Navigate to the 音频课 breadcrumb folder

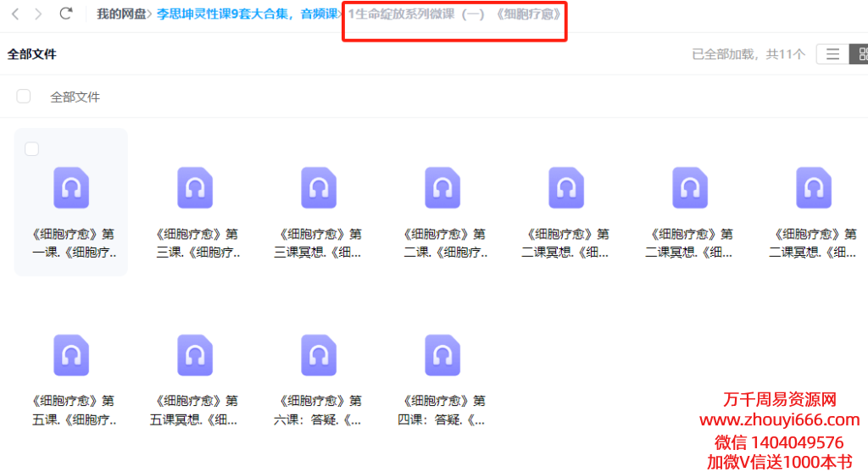coord(319,14)
